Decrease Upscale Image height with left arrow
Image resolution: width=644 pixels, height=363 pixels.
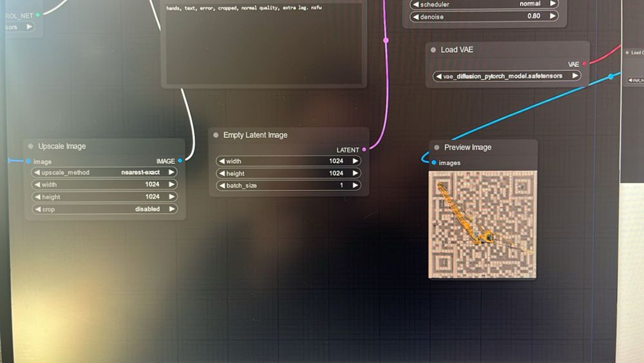click(37, 197)
